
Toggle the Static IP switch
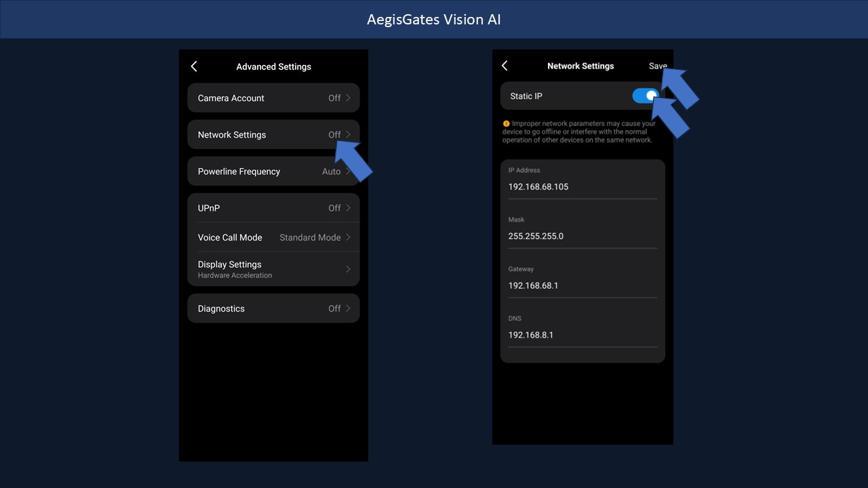pyautogui.click(x=646, y=96)
